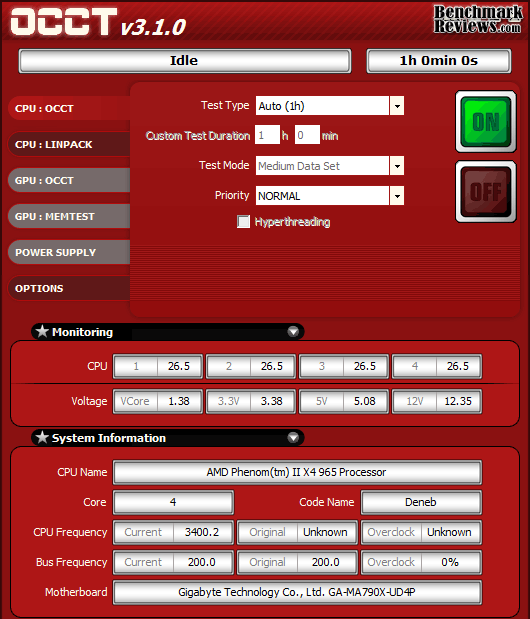Click the CPU core 4 temperature value

458,366
